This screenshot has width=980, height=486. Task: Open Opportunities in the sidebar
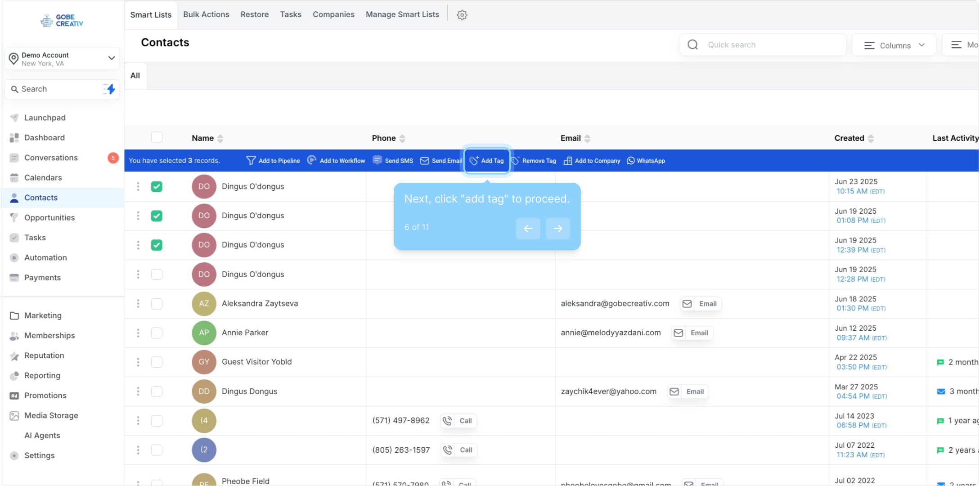49,218
